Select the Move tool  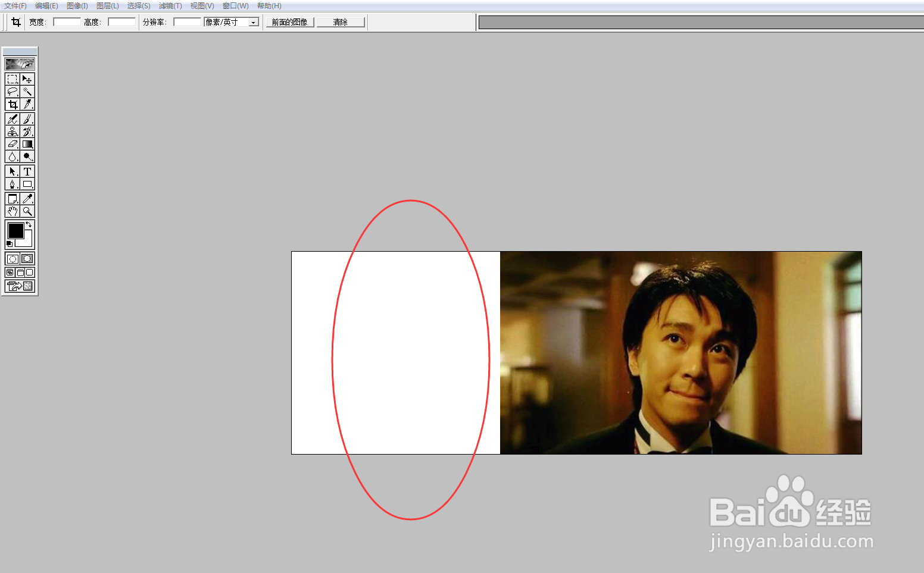click(x=27, y=79)
